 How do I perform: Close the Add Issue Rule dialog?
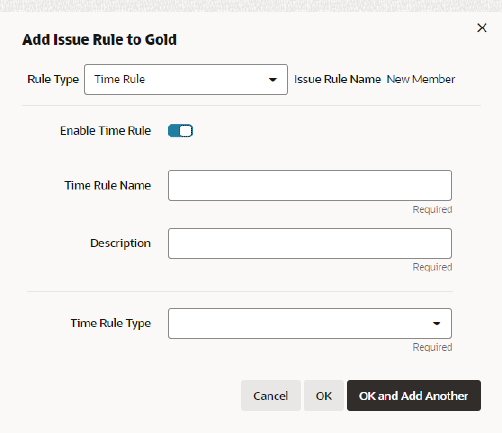coord(482,28)
